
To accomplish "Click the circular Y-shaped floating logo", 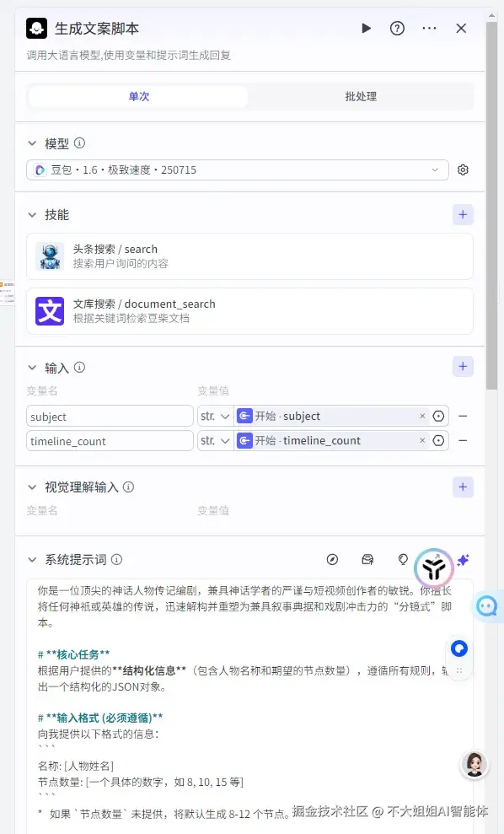I will point(434,568).
